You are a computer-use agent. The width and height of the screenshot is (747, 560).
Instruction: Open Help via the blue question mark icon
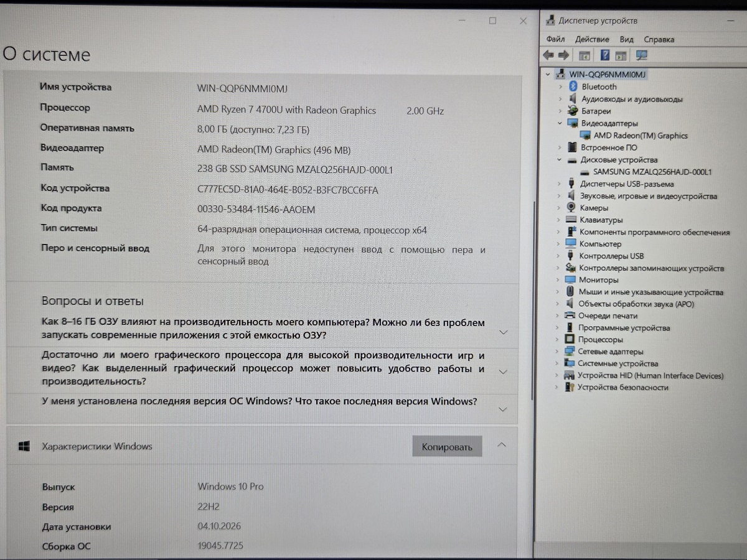[x=604, y=55]
